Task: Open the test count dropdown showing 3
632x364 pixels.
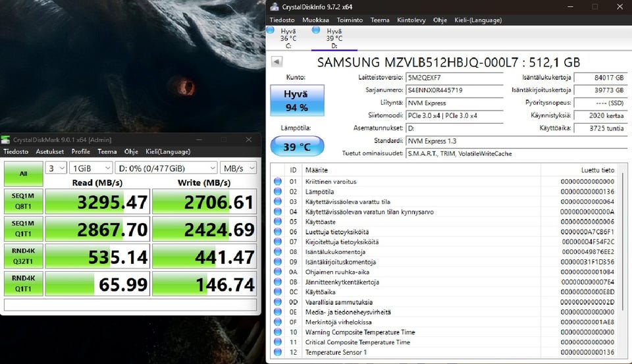Action: 57,168
